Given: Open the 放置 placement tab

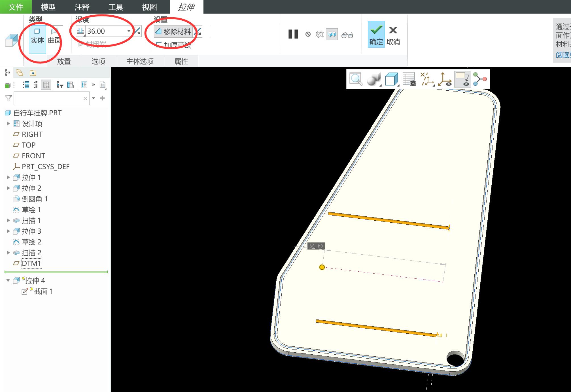Looking at the screenshot, I should point(64,61).
